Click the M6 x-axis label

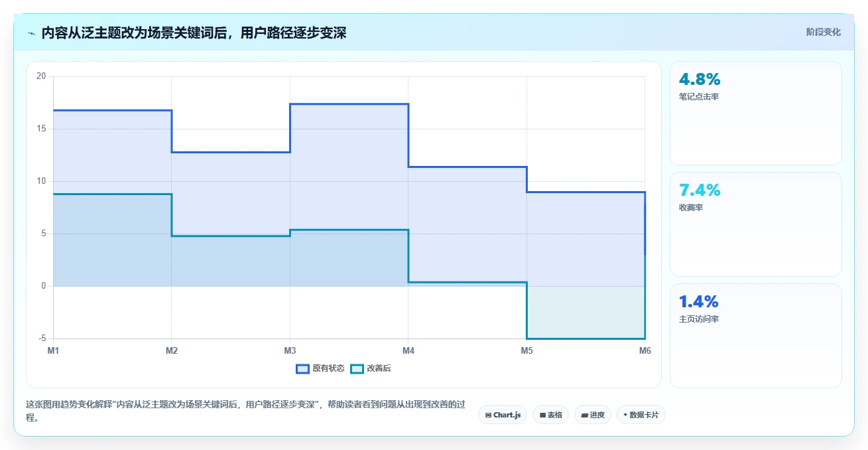pos(645,350)
